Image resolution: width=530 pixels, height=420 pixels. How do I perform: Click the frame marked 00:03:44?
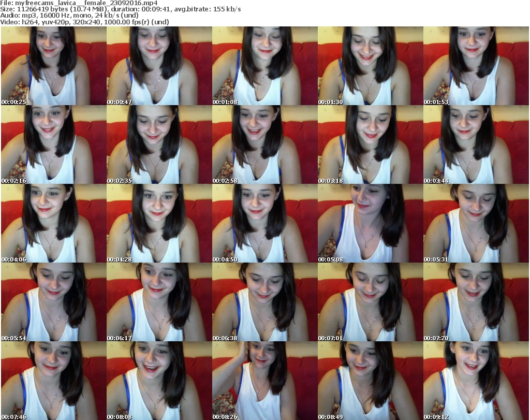pos(476,144)
